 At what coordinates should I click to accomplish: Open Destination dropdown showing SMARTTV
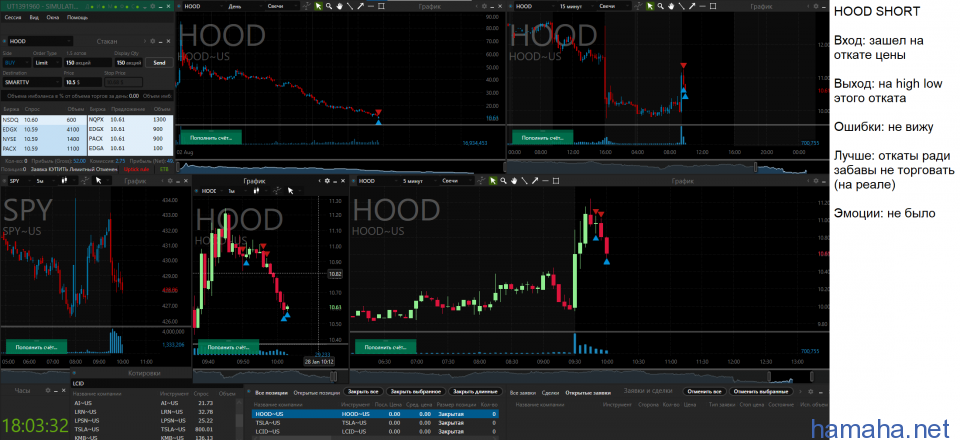coord(31,81)
